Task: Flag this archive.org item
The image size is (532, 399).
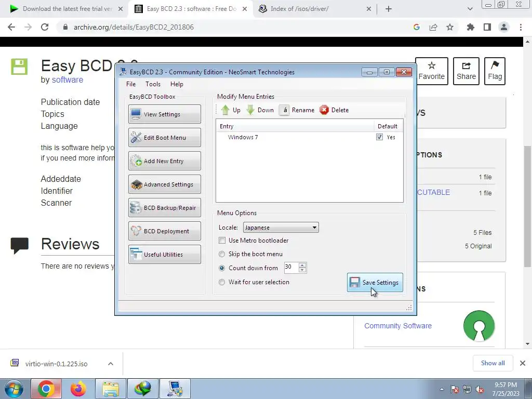Action: (x=495, y=71)
